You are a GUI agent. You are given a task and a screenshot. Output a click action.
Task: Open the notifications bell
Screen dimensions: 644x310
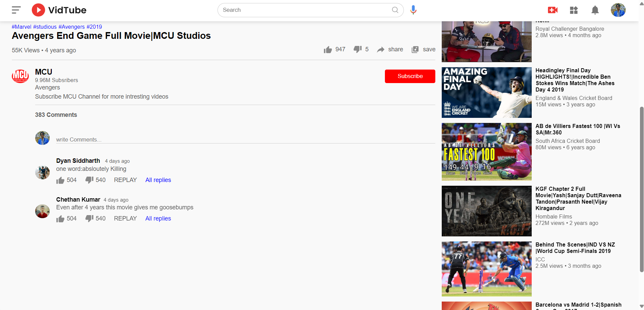595,10
